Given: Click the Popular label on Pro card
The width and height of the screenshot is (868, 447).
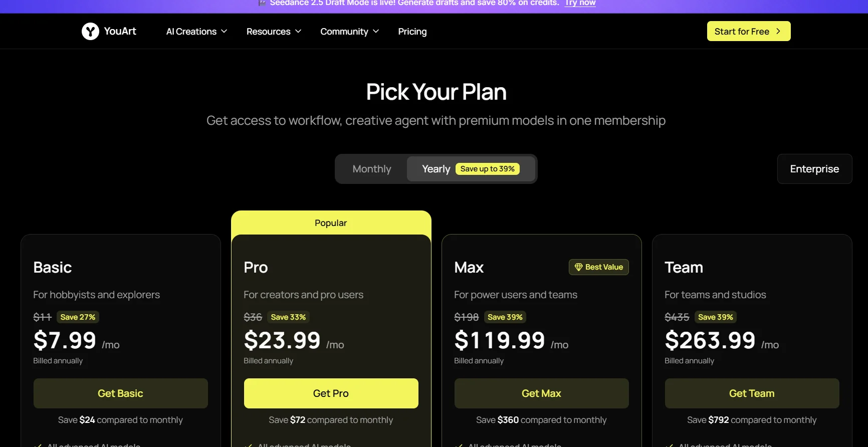Looking at the screenshot, I should point(331,223).
